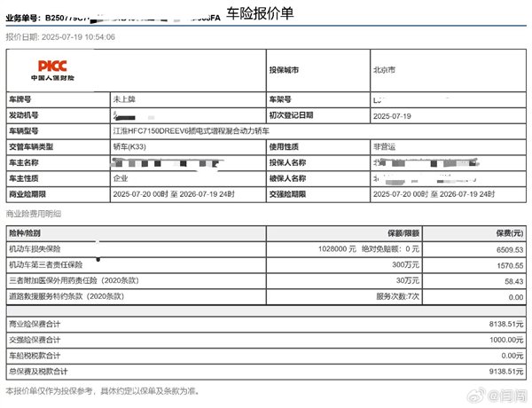The width and height of the screenshot is (532, 408).
Task: Click the 车牌号 value 未上牌
Action: pos(124,99)
